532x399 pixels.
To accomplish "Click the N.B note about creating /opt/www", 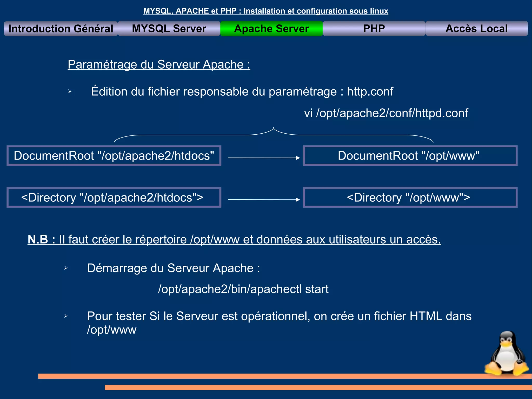I will click(x=234, y=239).
